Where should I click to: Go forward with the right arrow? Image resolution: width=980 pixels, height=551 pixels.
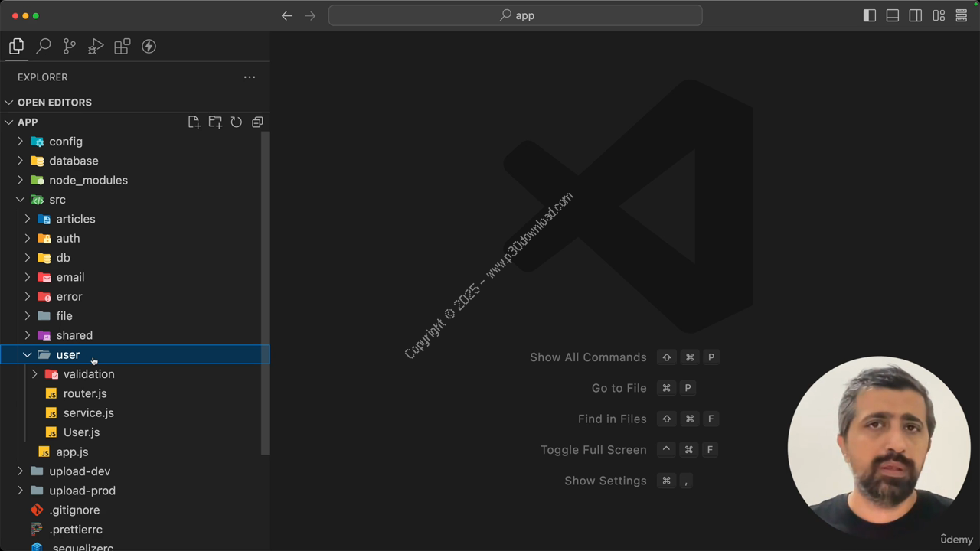pyautogui.click(x=310, y=15)
